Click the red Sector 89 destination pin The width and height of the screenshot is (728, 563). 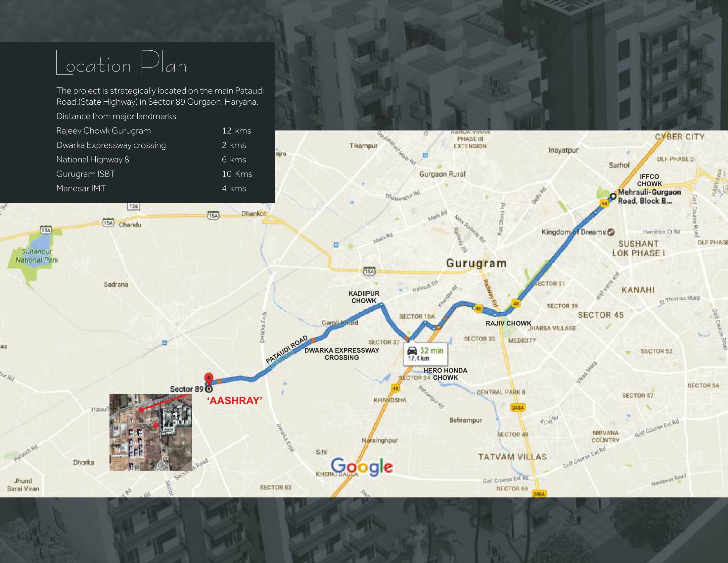click(x=208, y=378)
